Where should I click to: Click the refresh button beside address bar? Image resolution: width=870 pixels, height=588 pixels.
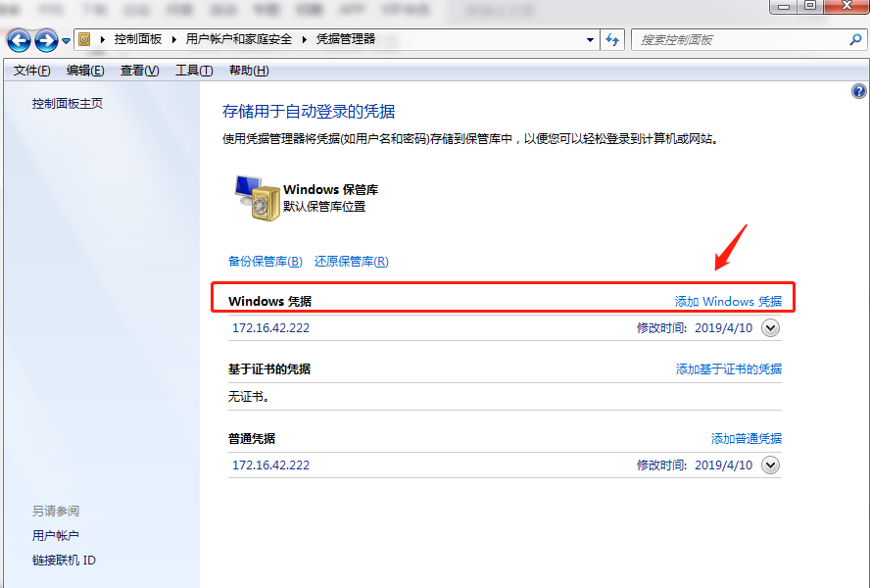click(612, 39)
